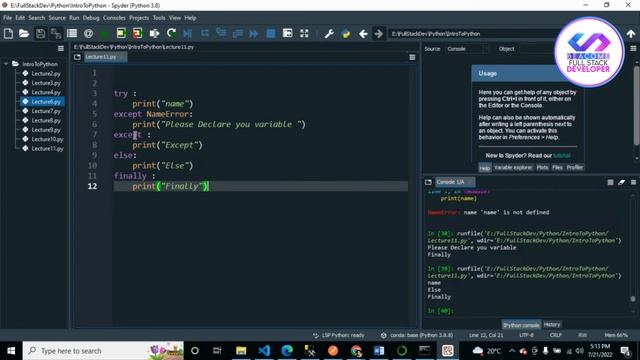Run current cell icon
Viewport: 640px width, 360px height.
(121, 33)
